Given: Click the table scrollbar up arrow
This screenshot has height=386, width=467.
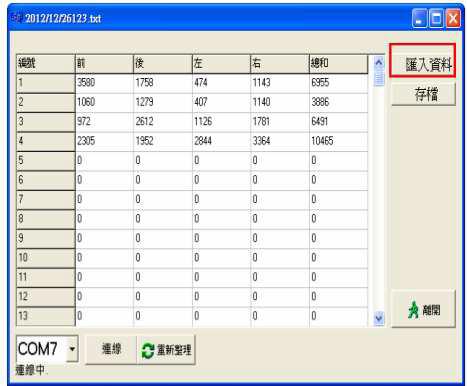Looking at the screenshot, I should pos(379,62).
